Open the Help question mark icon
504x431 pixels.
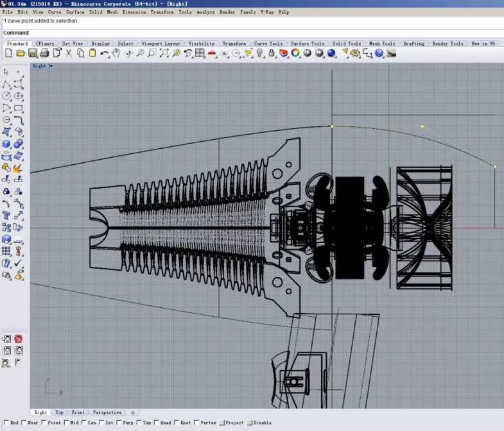click(x=379, y=53)
